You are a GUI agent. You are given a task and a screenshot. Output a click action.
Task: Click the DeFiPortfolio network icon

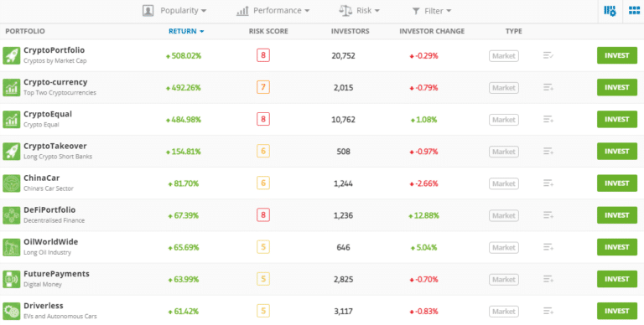point(12,215)
